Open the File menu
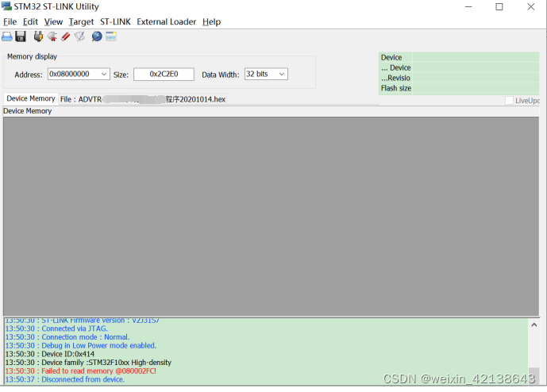This screenshot has width=547, height=392. [10, 22]
